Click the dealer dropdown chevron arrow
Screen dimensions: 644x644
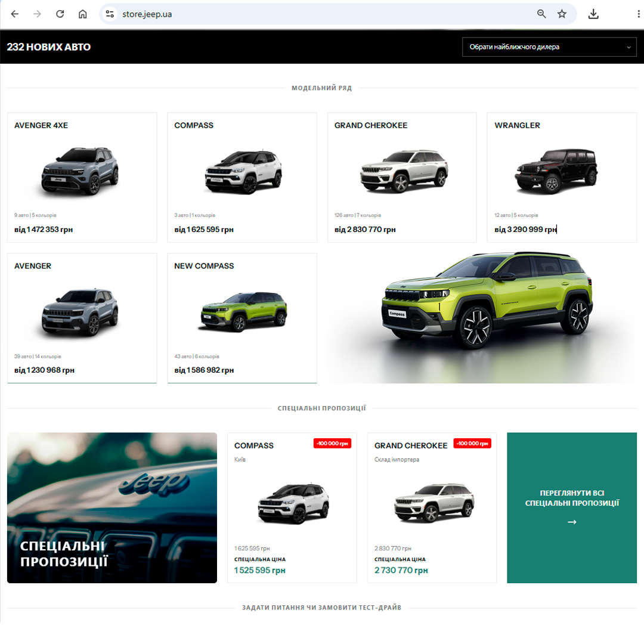pyautogui.click(x=628, y=47)
